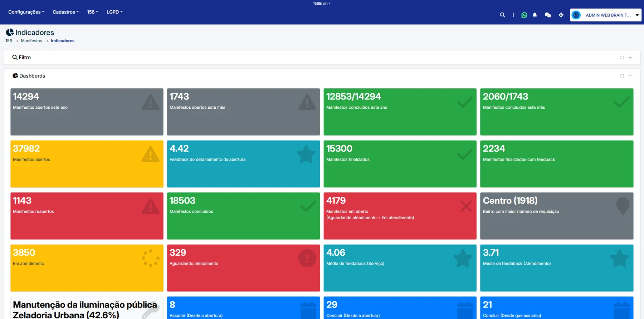Open the Cadastros dropdown menu

pos(66,12)
